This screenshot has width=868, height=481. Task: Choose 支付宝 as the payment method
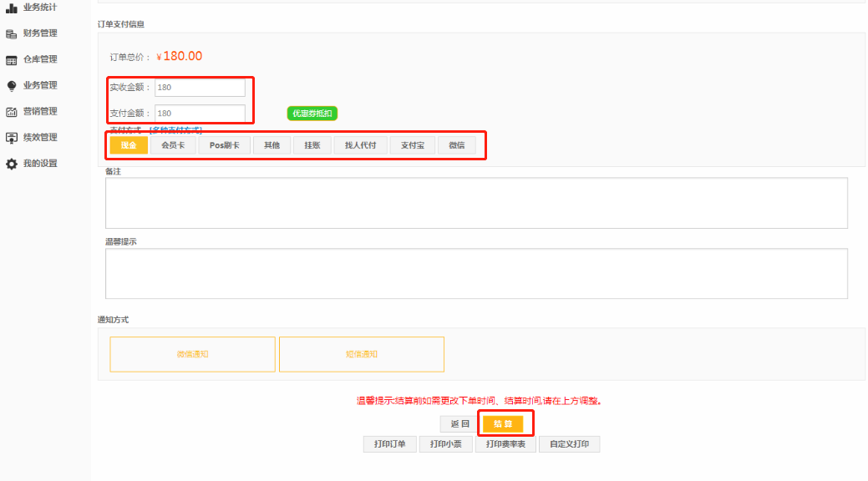click(x=413, y=145)
